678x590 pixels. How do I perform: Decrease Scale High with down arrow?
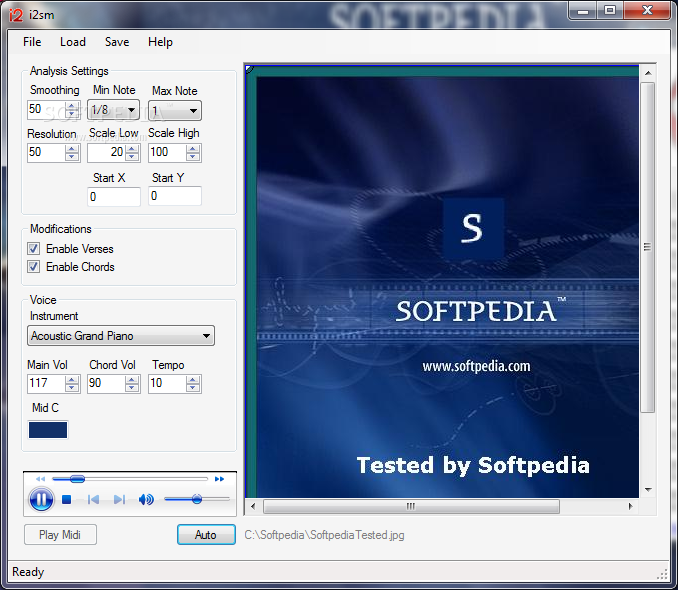(193, 157)
